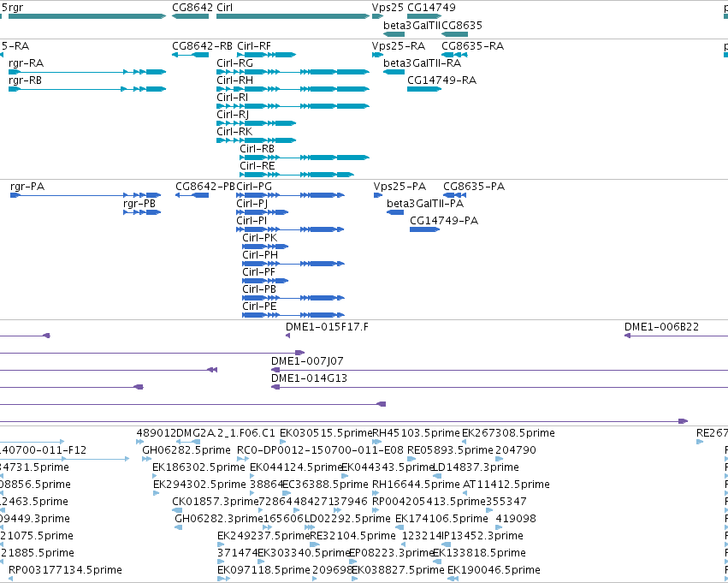Image resolution: width=728 pixels, height=583 pixels.
Task: Click the CG14749 gene feature
Action: (424, 17)
